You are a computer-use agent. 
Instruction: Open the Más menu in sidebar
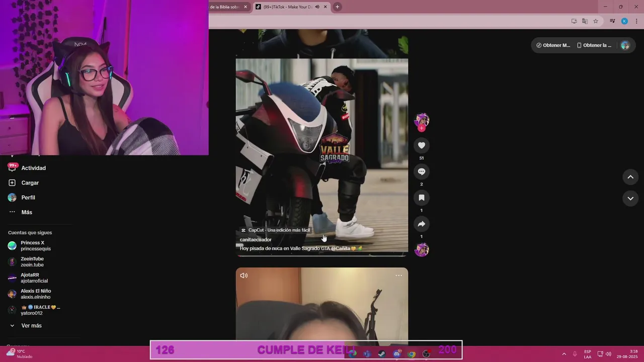[x=27, y=212]
